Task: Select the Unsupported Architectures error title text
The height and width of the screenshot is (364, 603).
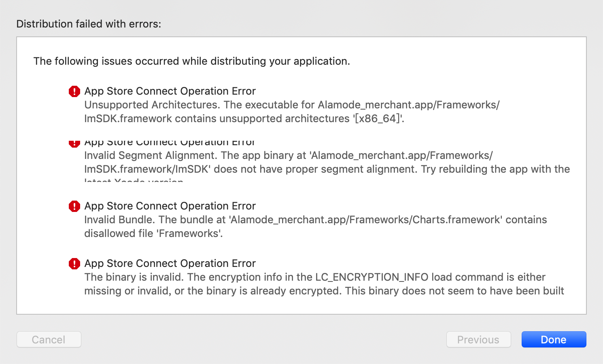Action: (170, 91)
